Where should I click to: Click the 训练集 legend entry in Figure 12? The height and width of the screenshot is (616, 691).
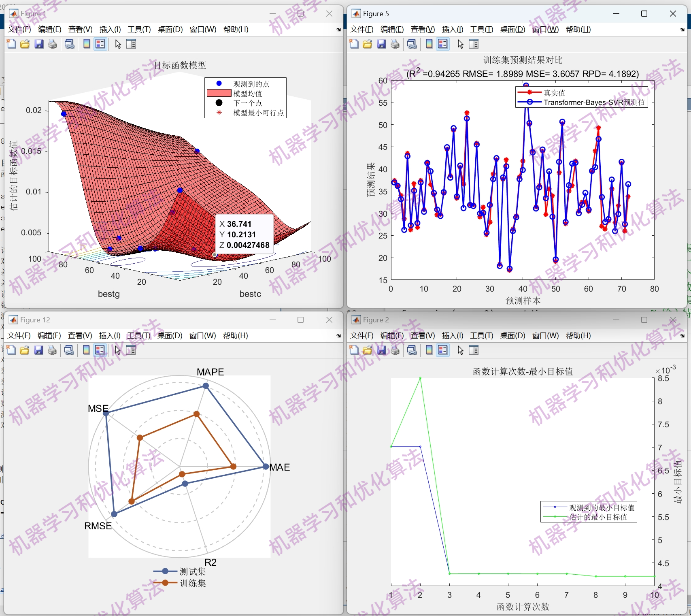click(180, 583)
